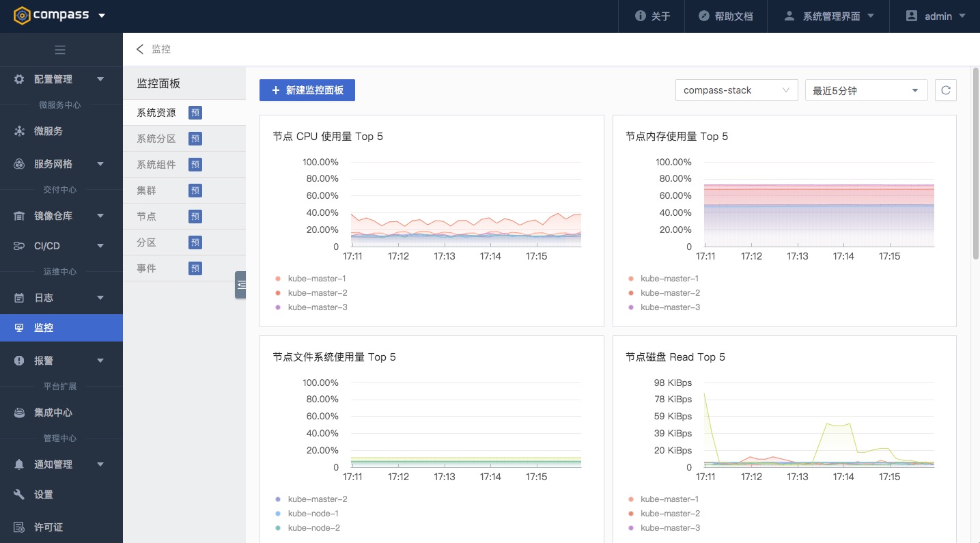Click the Compass logo icon
The height and width of the screenshot is (543, 980).
point(22,15)
